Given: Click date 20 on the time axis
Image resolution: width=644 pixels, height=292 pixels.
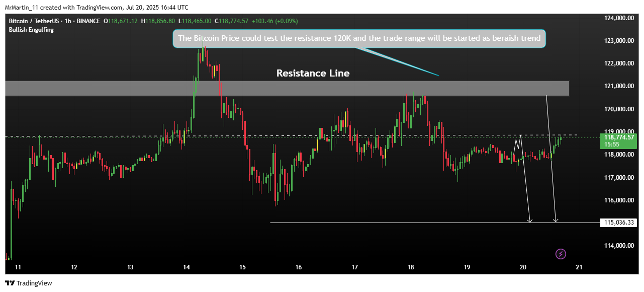Looking at the screenshot, I should pos(523,267).
